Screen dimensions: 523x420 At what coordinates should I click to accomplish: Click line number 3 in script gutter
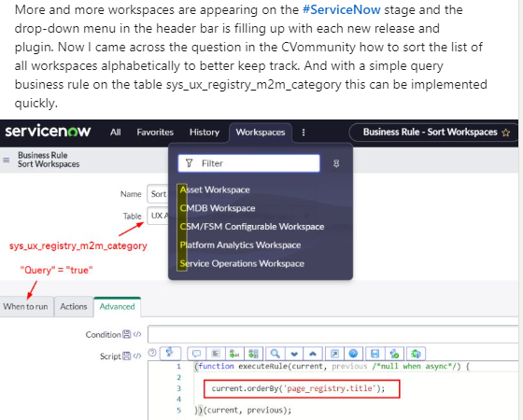(x=178, y=388)
